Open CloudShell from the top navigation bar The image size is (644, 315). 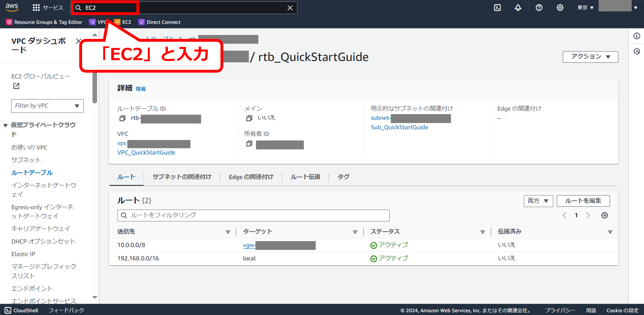(x=497, y=8)
